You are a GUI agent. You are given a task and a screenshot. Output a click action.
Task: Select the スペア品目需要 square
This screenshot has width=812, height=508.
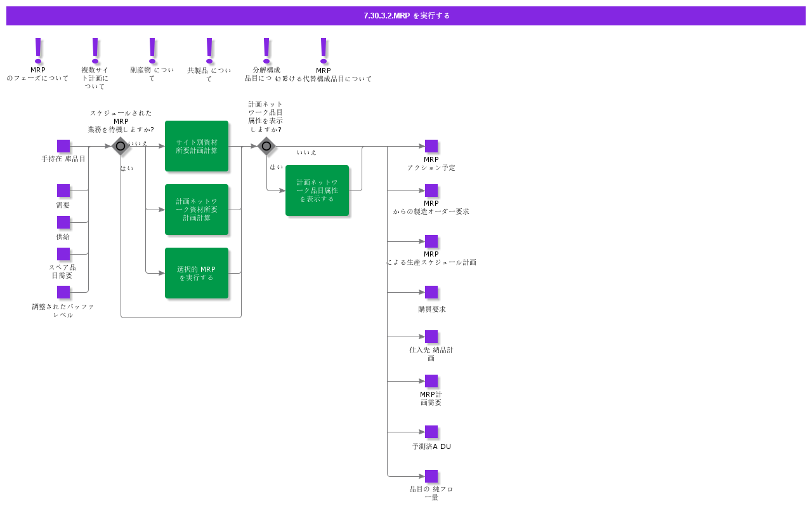[63, 254]
